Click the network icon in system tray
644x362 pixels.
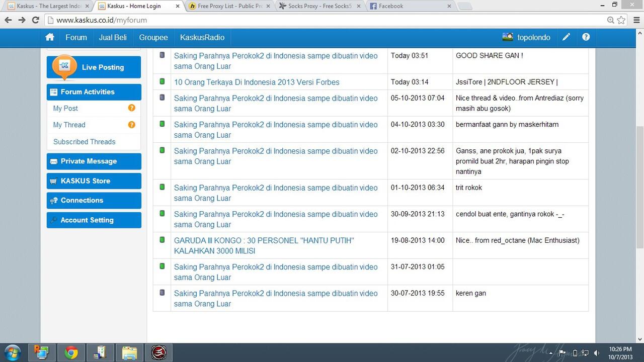585,353
